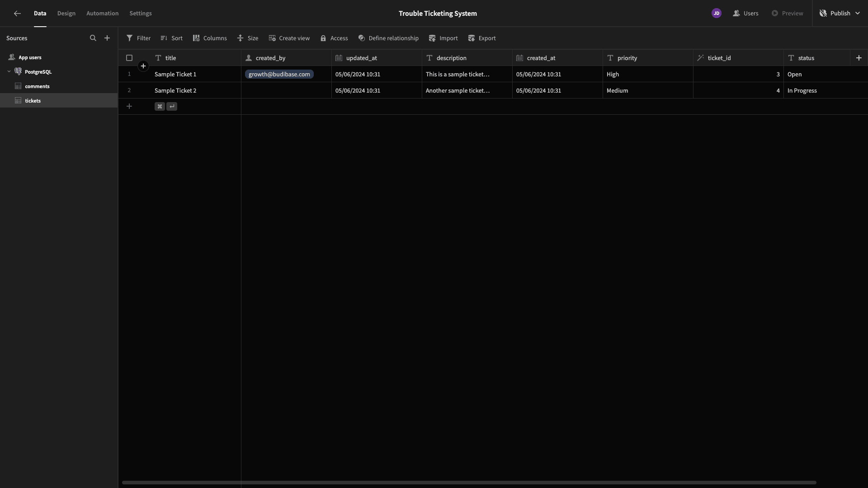This screenshot has height=488, width=868.
Task: Open the Columns settings
Action: click(x=210, y=38)
